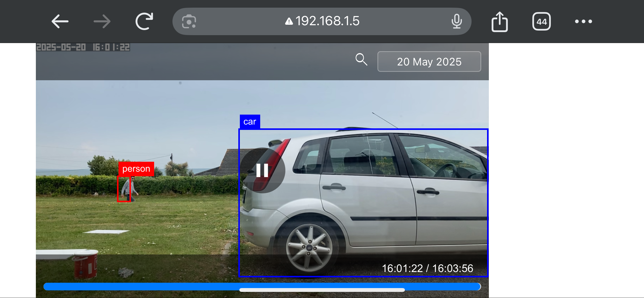Open the 20 May 2025 date picker
The image size is (644, 298).
tap(429, 62)
